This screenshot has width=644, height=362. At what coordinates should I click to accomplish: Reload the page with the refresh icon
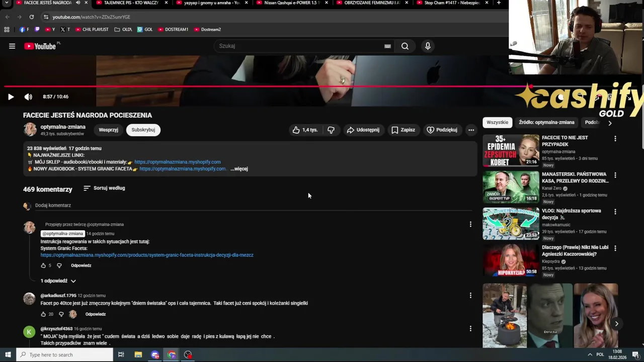[x=31, y=17]
